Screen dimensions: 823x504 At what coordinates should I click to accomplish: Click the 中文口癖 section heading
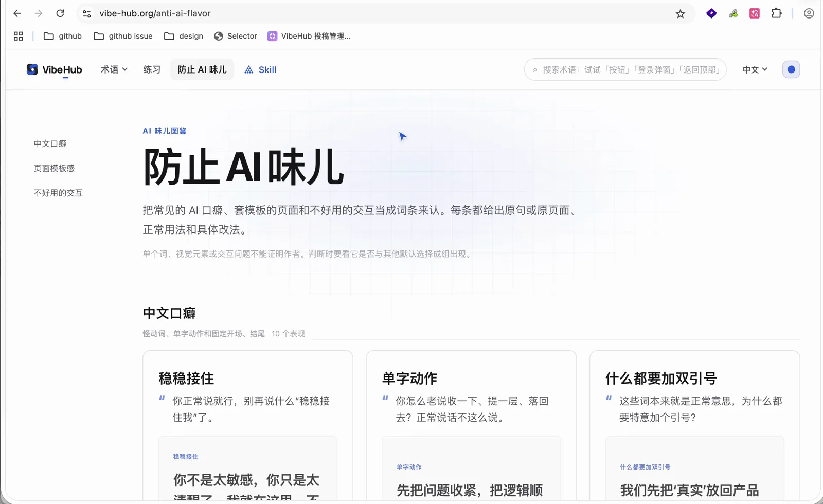[x=169, y=313]
